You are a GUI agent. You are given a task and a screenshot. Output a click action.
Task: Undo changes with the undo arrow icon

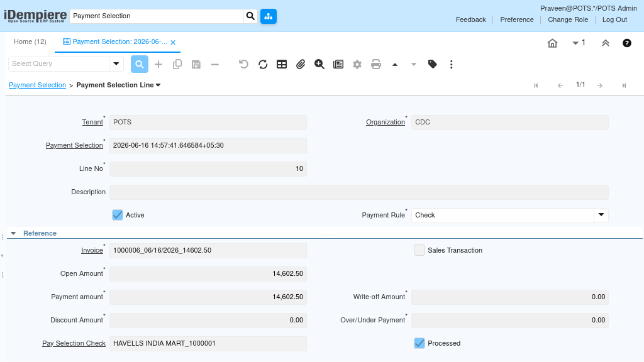point(243,65)
